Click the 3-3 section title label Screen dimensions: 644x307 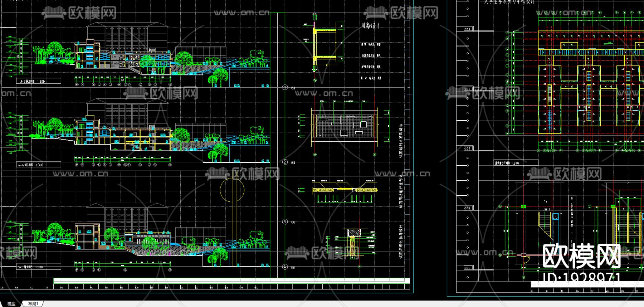(32, 82)
